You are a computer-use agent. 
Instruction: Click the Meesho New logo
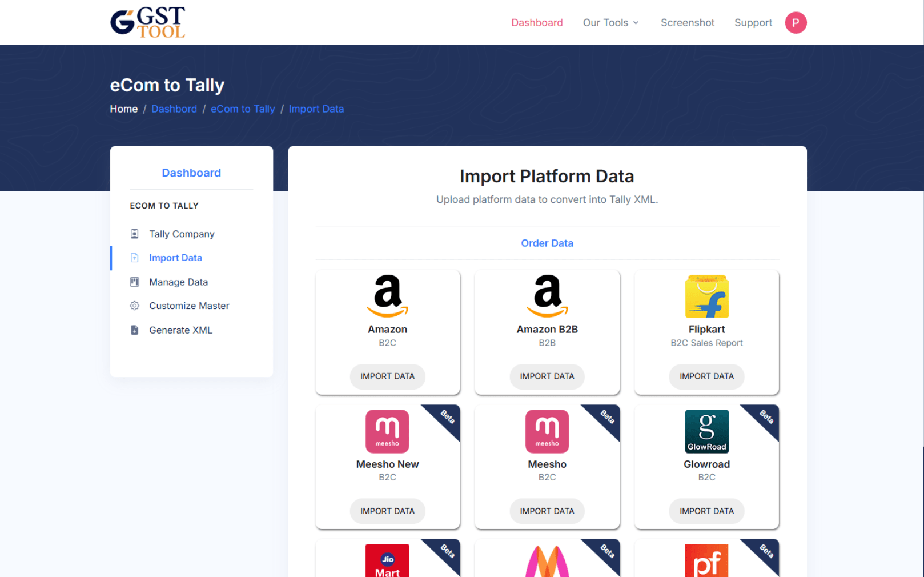(x=388, y=431)
